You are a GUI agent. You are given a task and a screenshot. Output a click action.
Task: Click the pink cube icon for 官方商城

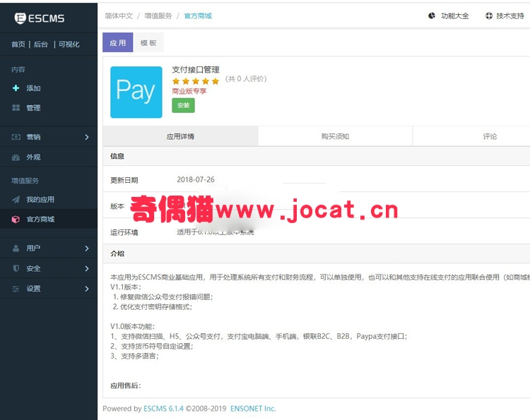pos(16,219)
